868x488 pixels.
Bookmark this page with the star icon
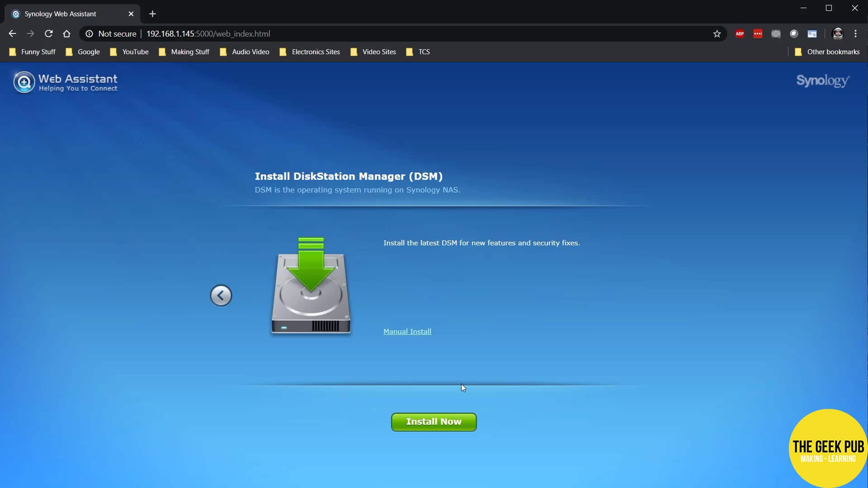[x=717, y=33]
